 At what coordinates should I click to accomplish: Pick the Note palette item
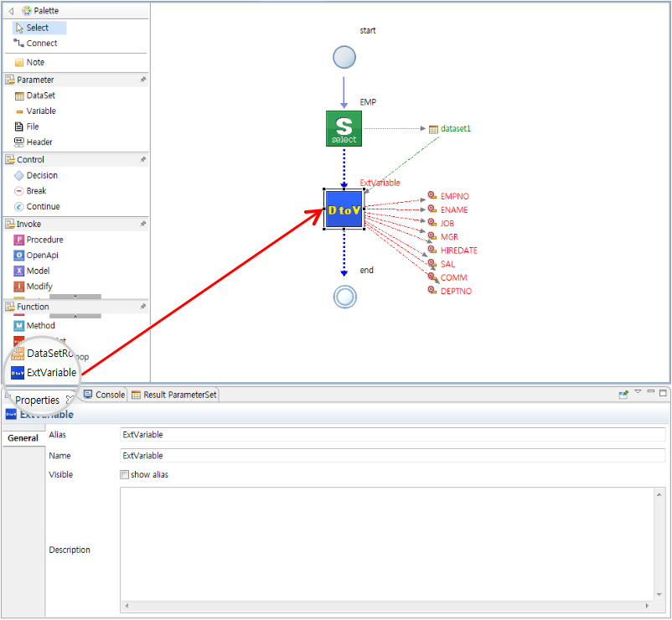(35, 62)
